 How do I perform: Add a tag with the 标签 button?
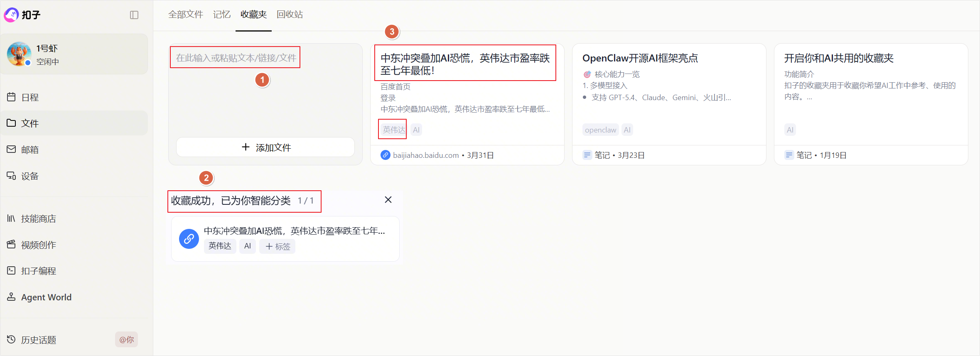(278, 246)
